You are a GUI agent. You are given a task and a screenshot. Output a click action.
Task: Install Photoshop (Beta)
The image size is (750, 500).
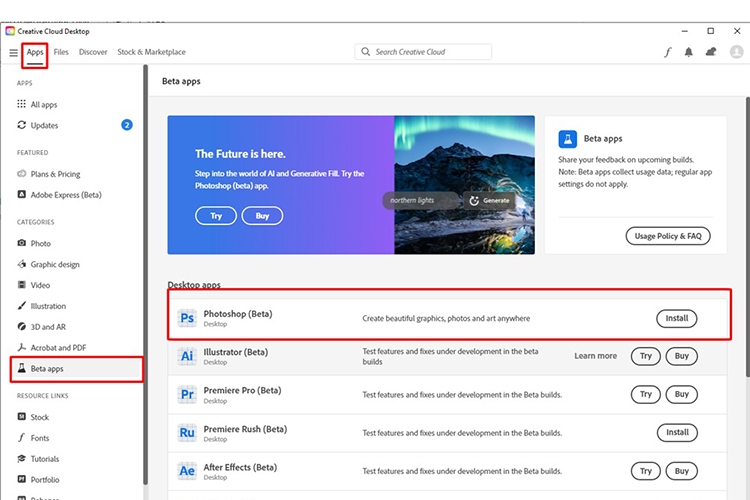(677, 318)
